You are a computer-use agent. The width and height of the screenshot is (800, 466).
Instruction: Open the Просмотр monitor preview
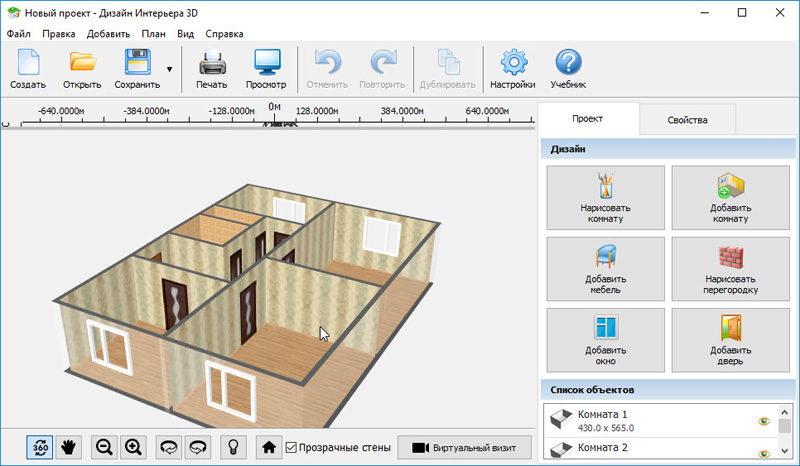tap(266, 69)
